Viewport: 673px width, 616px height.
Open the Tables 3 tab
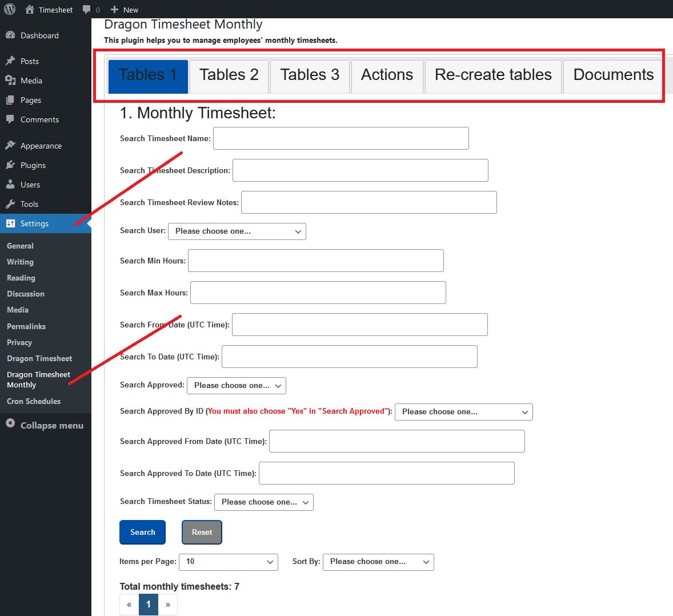point(310,77)
